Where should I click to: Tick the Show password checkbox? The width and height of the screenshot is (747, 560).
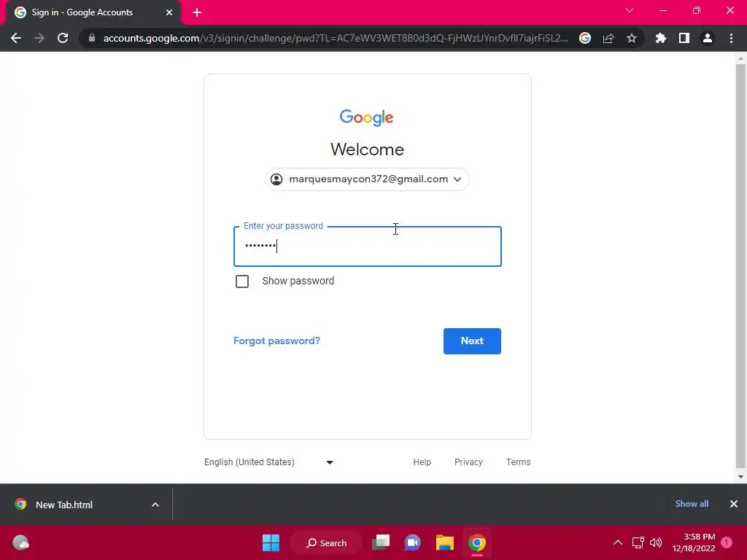(242, 281)
